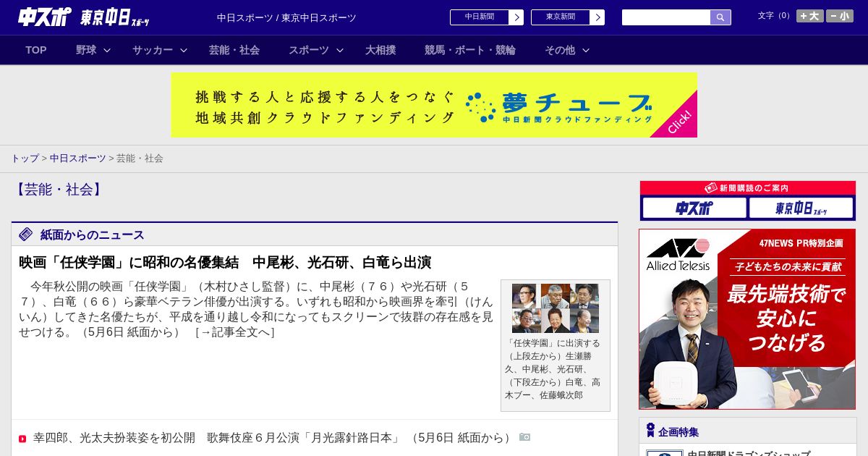Decrease font size with －小 button
Viewport: 868px width, 456px height.
pyautogui.click(x=840, y=16)
